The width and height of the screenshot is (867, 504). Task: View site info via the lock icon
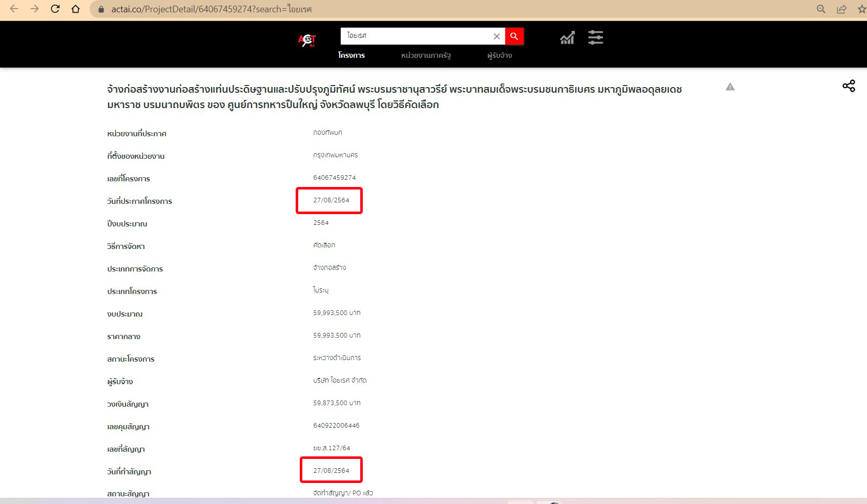point(101,9)
